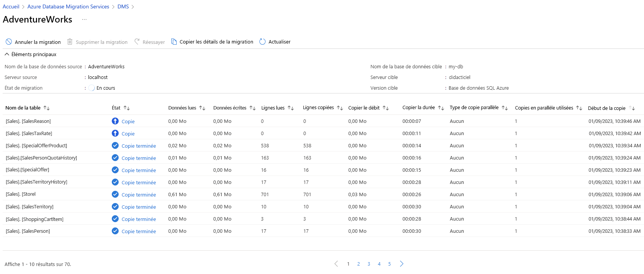Viewport: 644px width, 274px height.
Task: Sort by Données lues column
Action: pos(202,108)
